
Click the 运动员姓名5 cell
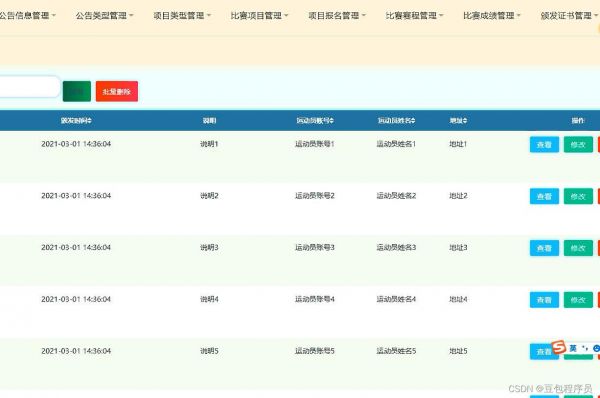click(396, 351)
